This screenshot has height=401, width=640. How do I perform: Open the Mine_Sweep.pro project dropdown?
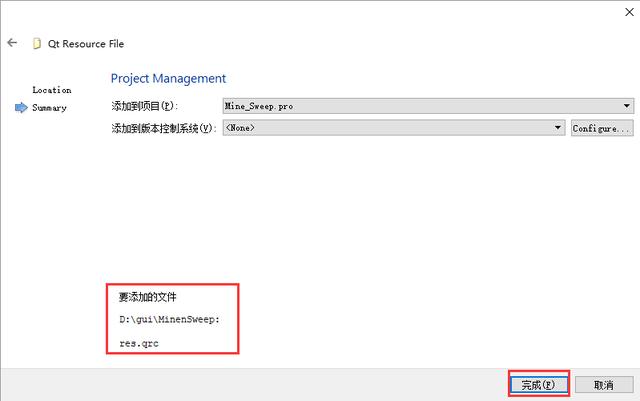coord(428,106)
